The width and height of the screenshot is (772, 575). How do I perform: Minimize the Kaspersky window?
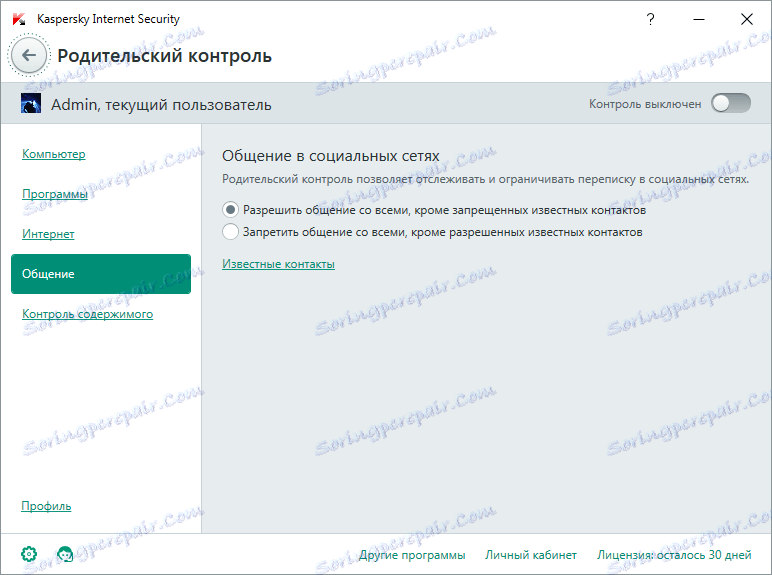(x=699, y=19)
